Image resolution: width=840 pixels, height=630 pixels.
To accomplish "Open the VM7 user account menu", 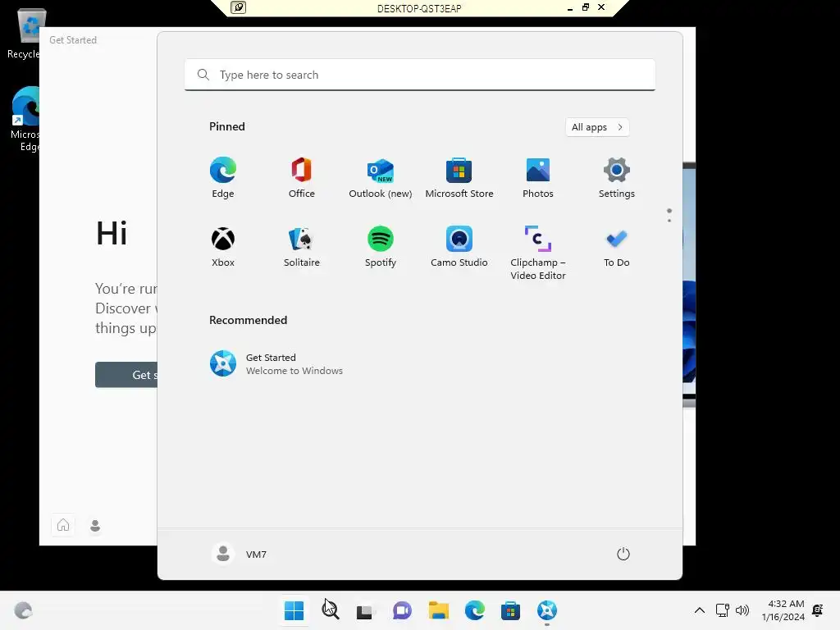I will coord(240,554).
